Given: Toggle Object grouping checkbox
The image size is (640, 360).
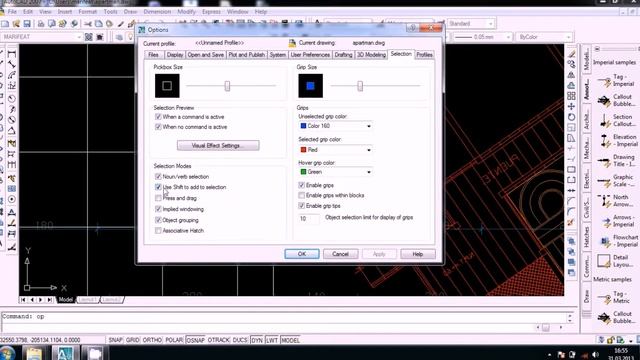Looking at the screenshot, I should pos(158,220).
